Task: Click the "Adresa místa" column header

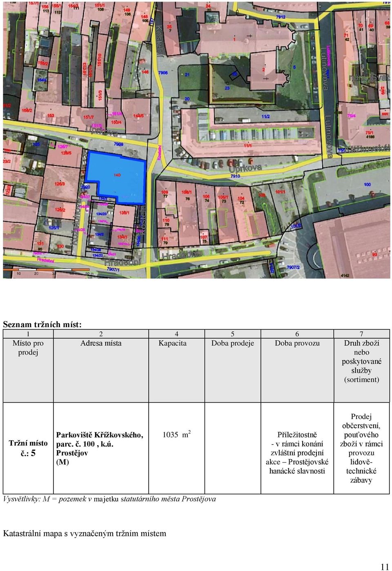Action: [101, 343]
